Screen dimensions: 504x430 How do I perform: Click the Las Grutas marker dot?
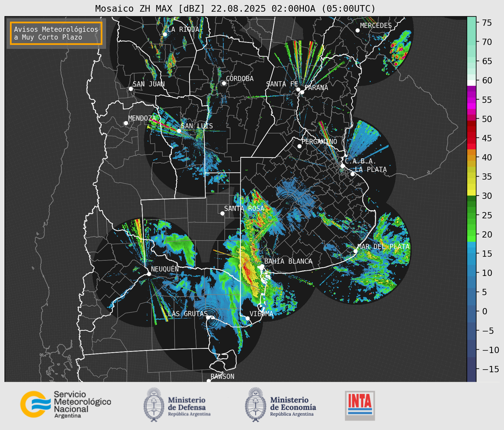[208, 317]
